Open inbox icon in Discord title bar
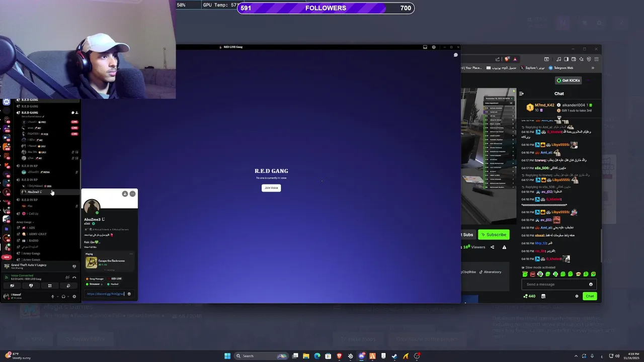This screenshot has width=644, height=362. click(425, 47)
